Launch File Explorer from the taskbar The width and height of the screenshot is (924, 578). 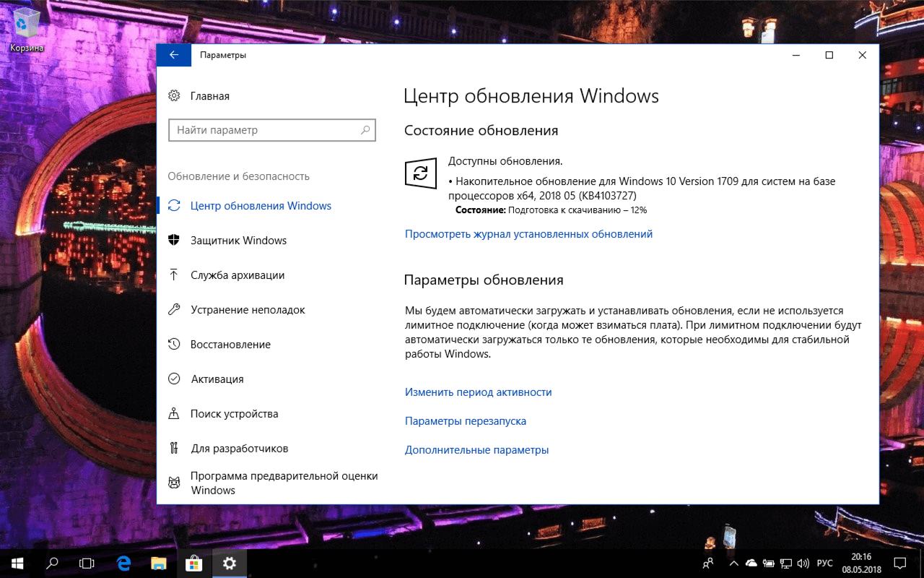pyautogui.click(x=158, y=563)
